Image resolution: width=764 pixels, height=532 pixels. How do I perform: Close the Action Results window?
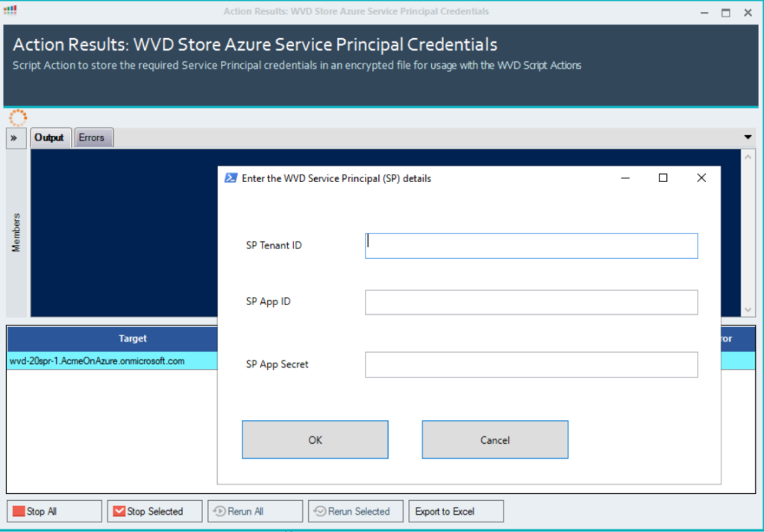pos(748,13)
